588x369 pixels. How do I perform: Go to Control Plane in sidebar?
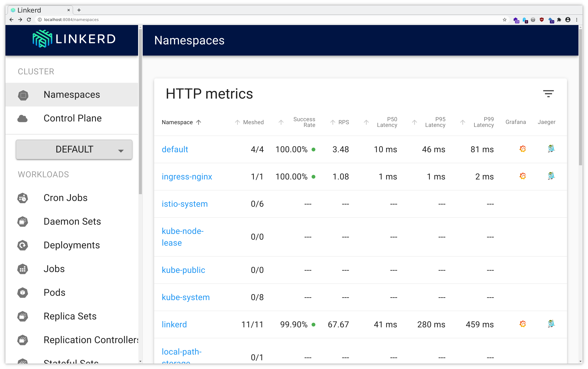click(x=72, y=118)
